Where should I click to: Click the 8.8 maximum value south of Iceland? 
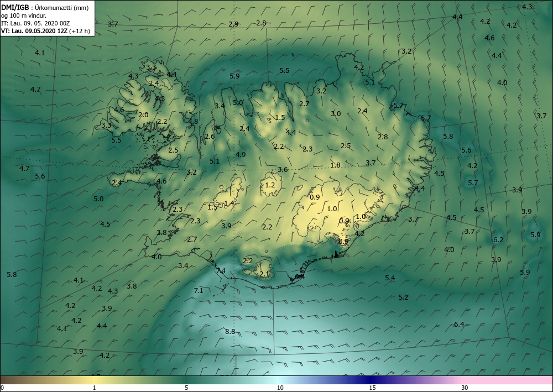(230, 331)
